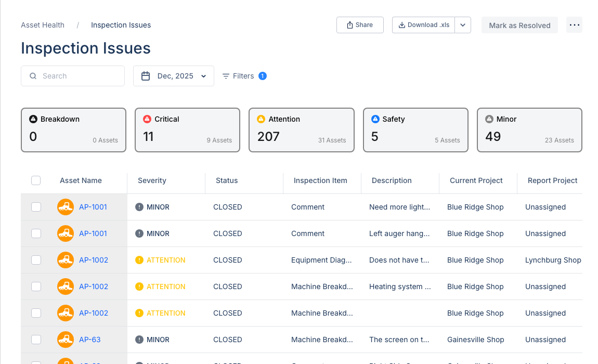Check the 'Left auger hang' row checkbox
This screenshot has width=598, height=364.
pos(36,233)
